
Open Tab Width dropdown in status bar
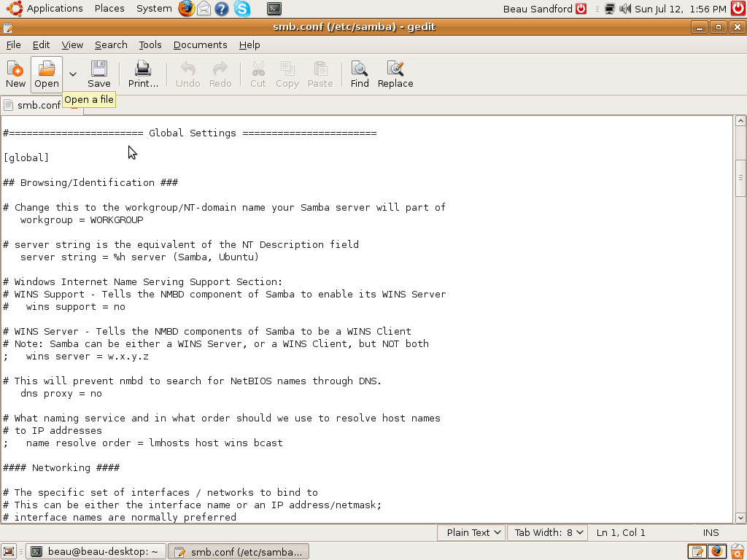(x=549, y=532)
